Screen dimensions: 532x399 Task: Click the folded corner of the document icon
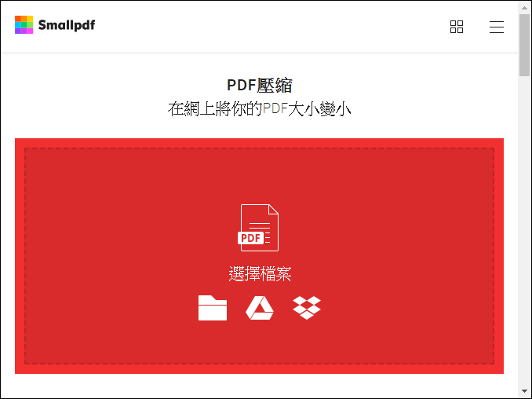click(x=274, y=209)
